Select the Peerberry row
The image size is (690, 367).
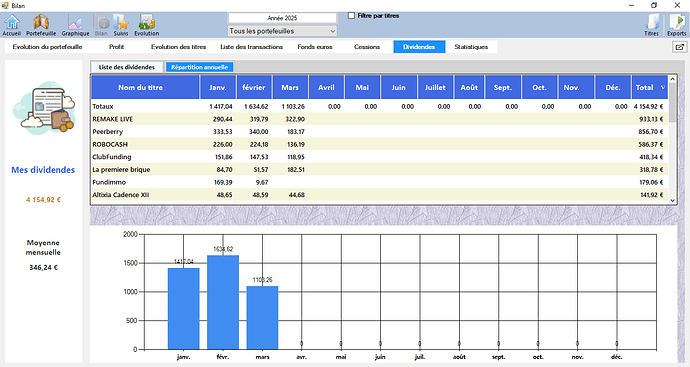point(380,132)
